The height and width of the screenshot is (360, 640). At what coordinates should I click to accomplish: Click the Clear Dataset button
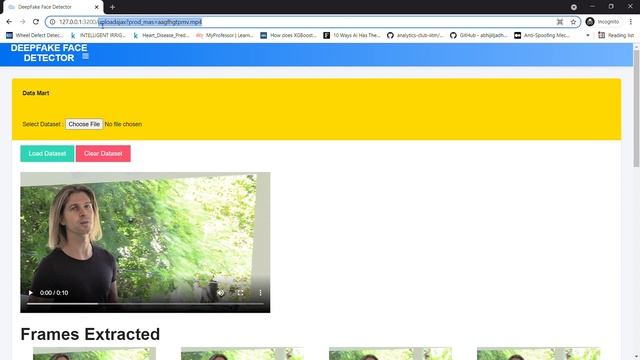coord(103,153)
